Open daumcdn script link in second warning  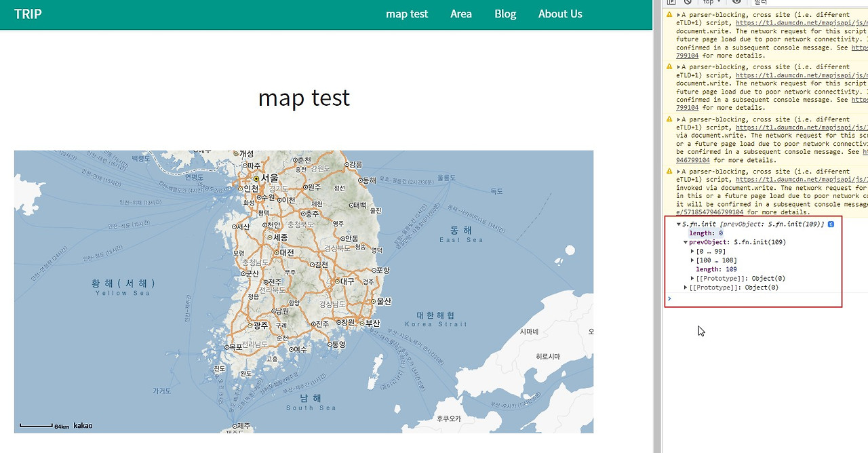click(x=802, y=75)
